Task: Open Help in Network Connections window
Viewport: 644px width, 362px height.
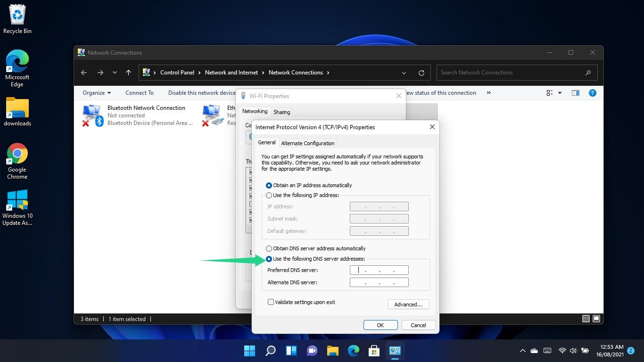Action: tap(593, 93)
